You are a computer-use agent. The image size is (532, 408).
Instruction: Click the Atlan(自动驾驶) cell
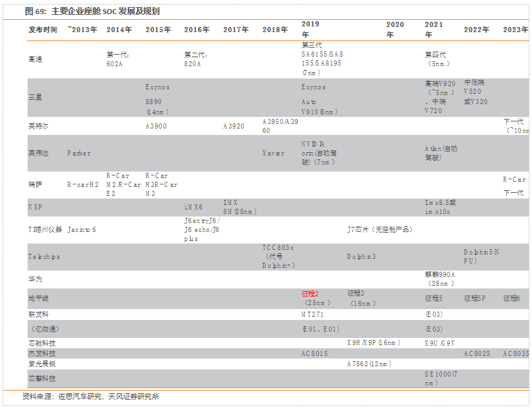[441, 153]
